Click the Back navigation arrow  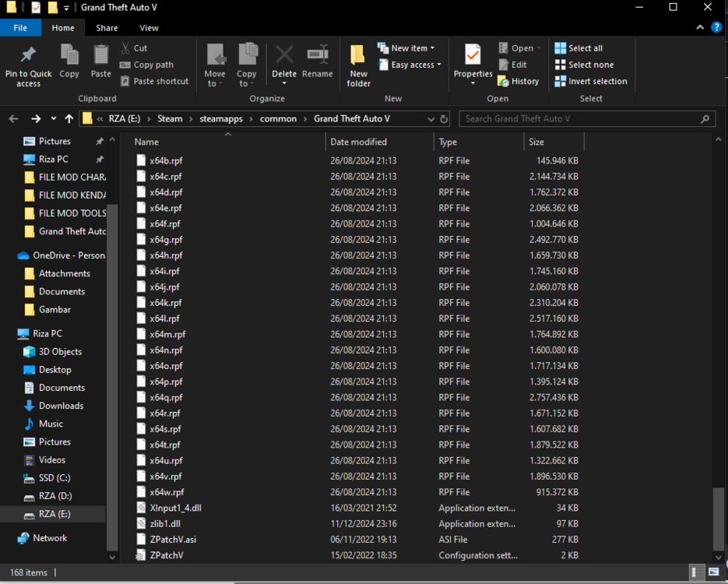click(x=13, y=118)
